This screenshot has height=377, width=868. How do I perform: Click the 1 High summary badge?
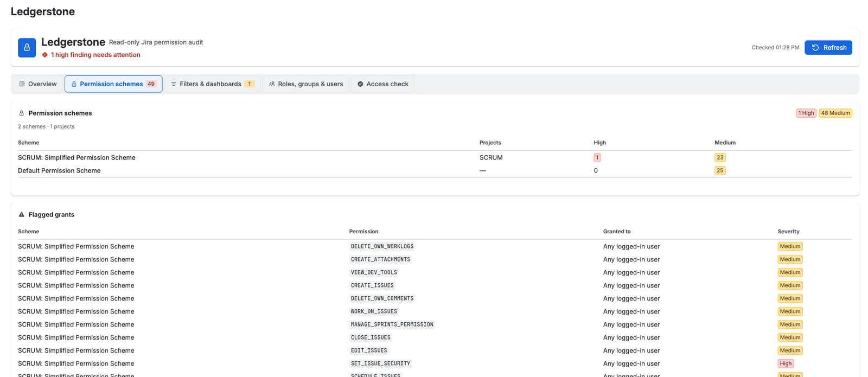[806, 113]
